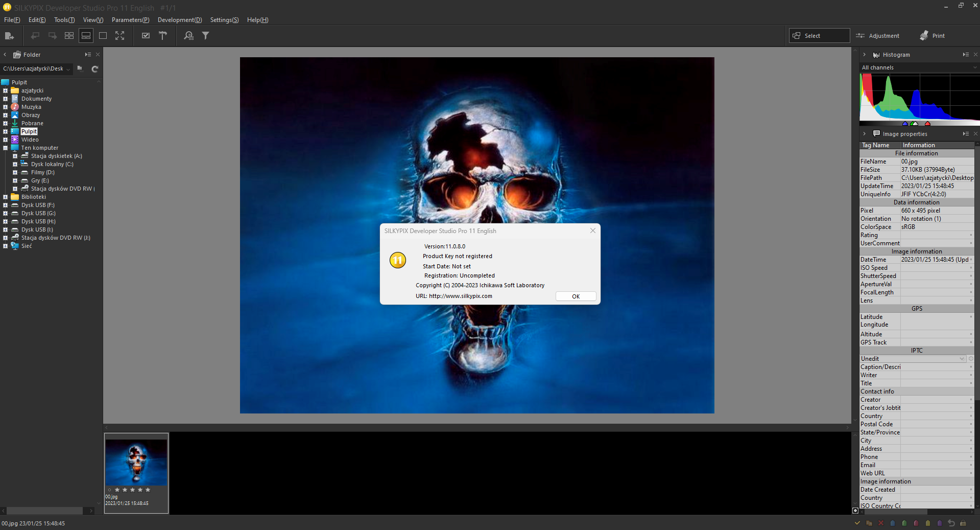Click yellow checkmark icon in status bar
Viewport: 980px width, 530px height.
click(x=857, y=523)
